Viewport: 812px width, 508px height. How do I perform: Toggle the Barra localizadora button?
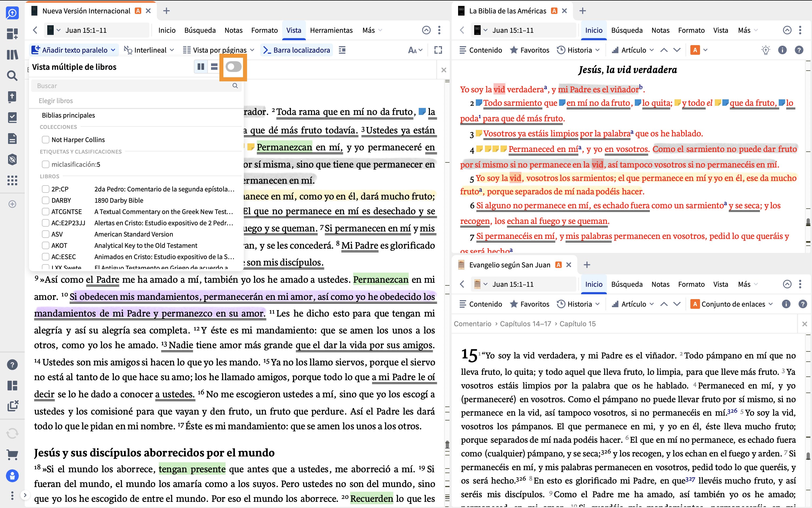[x=297, y=50]
